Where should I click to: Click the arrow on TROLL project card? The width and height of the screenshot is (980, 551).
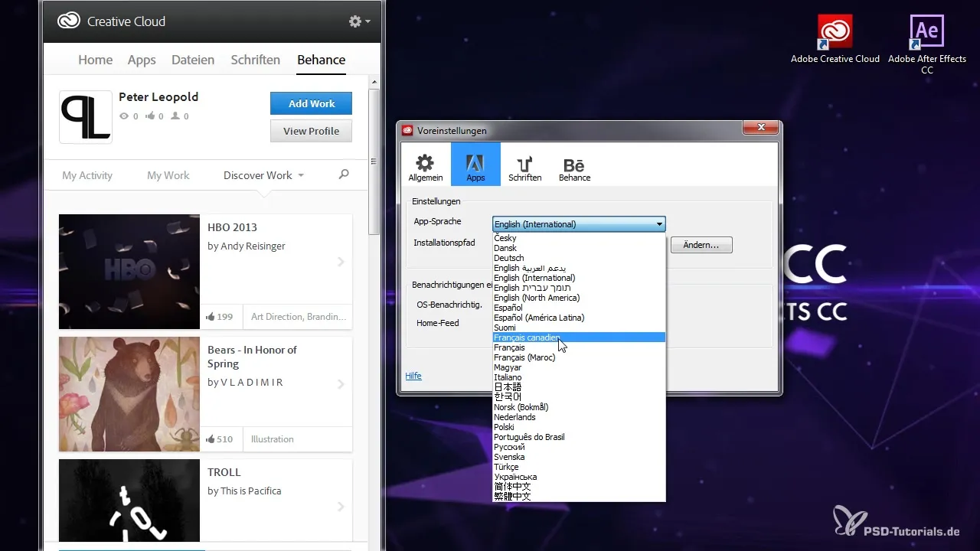[x=341, y=507]
